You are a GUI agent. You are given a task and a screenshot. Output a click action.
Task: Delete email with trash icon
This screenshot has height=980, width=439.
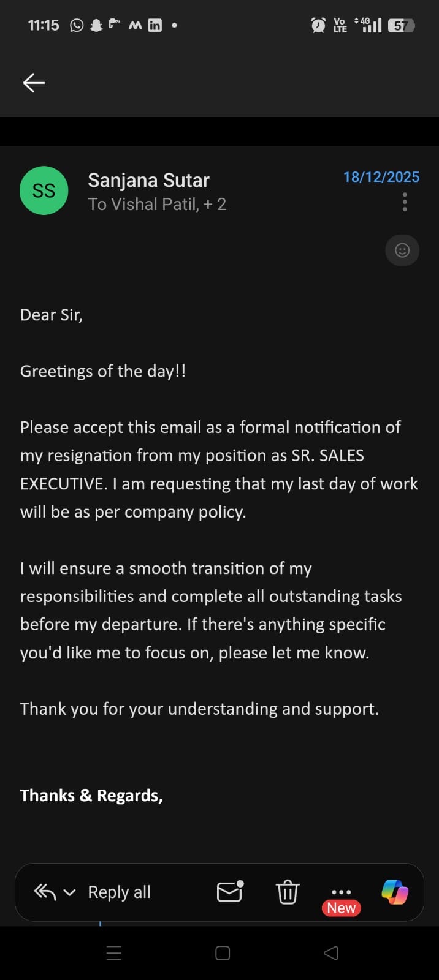287,892
